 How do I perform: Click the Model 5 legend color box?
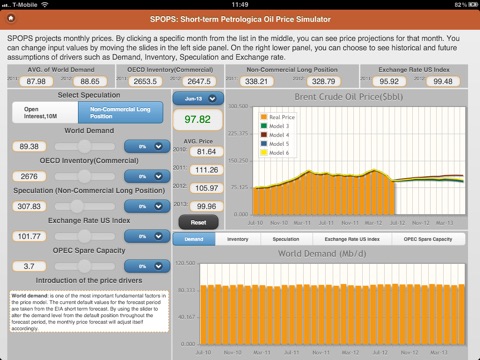[264, 144]
